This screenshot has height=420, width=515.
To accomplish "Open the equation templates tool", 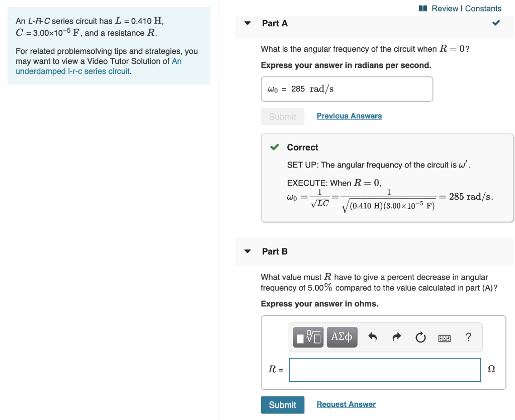I will click(308, 337).
